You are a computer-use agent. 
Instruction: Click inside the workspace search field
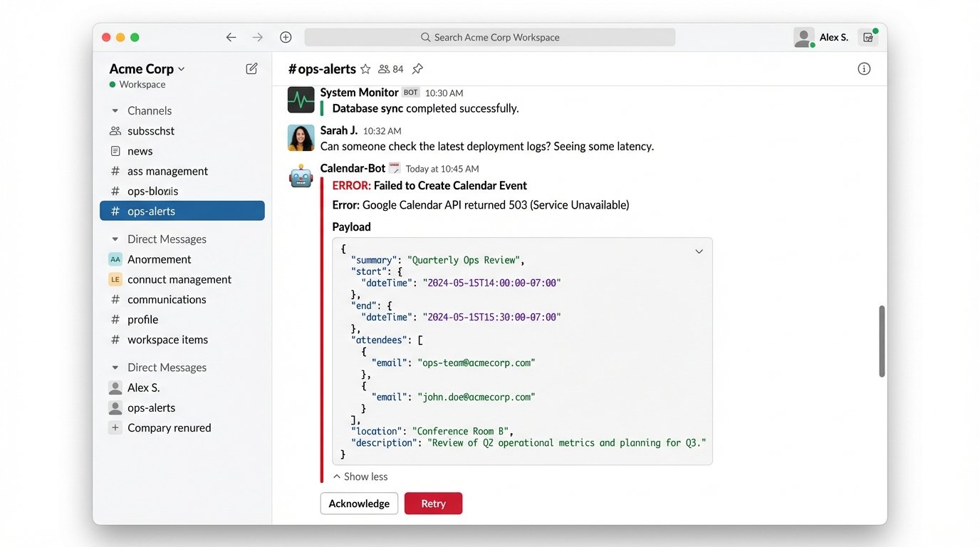tap(490, 36)
